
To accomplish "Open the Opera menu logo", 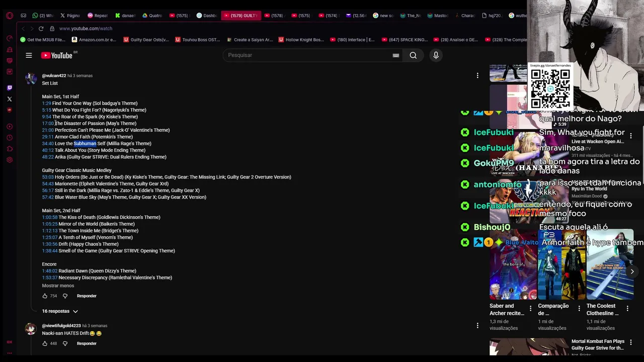I will (10, 16).
